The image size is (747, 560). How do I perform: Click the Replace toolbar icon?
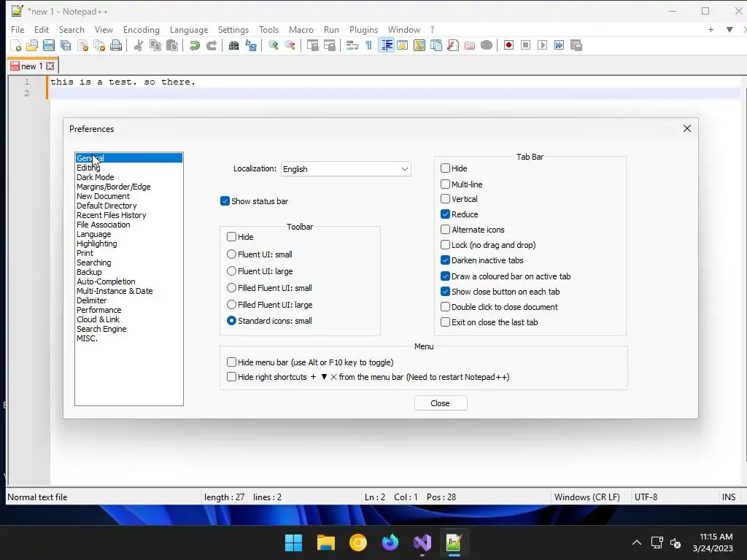(251, 45)
